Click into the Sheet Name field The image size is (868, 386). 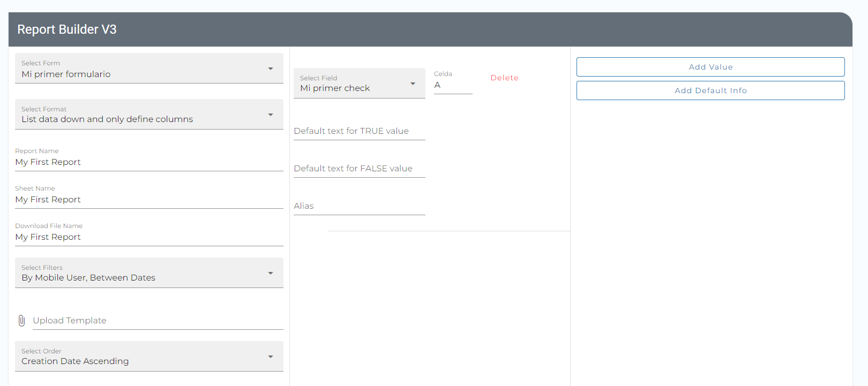[149, 200]
